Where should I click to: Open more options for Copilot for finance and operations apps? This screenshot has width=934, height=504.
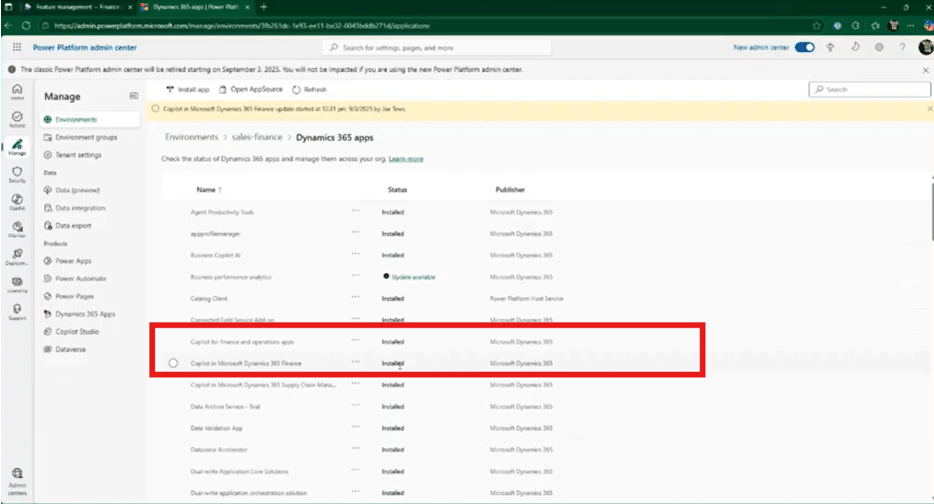coord(355,341)
